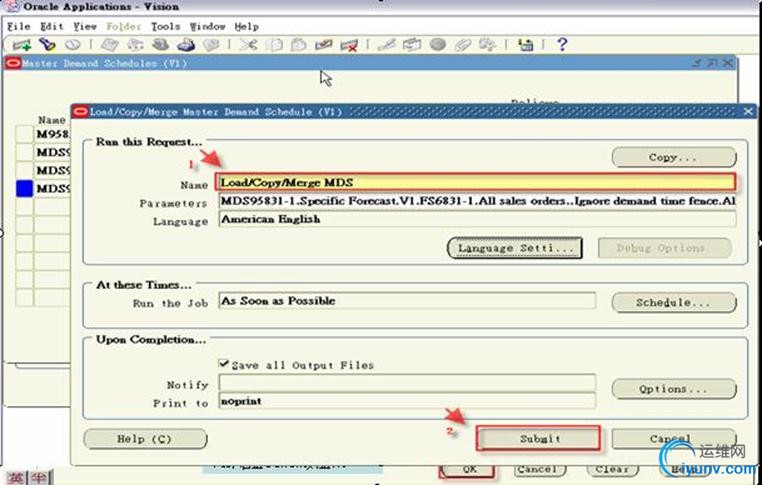
Task: Click the Delete Record red-X toolbar icon
Action: [x=349, y=45]
